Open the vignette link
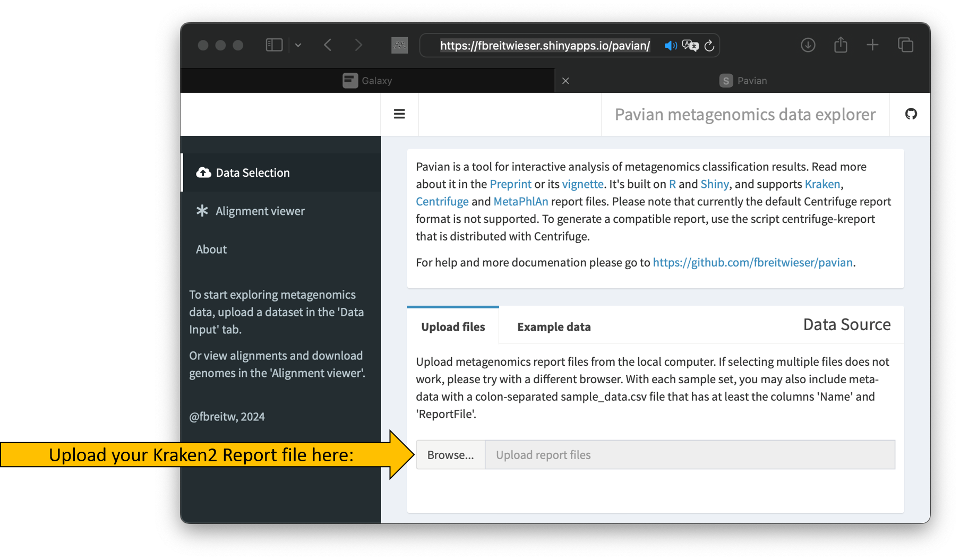Image resolution: width=960 pixels, height=560 pixels. click(582, 184)
